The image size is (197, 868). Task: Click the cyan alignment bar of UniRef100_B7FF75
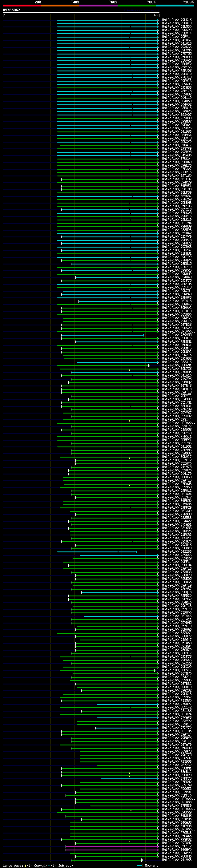[x=130, y=778]
